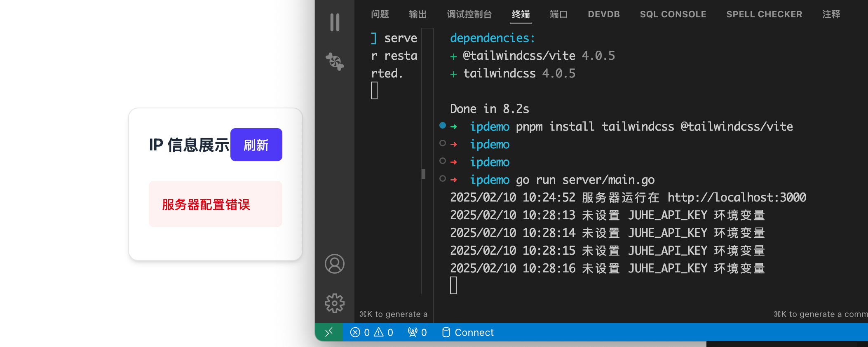
Task: Switch to the 输出 tab
Action: pos(418,14)
